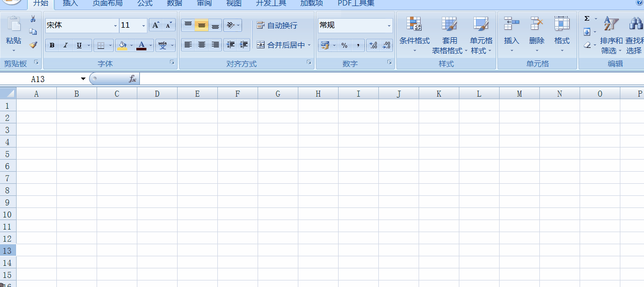Click the insert function fx button
Image resolution: width=644 pixels, height=287 pixels.
coord(133,79)
